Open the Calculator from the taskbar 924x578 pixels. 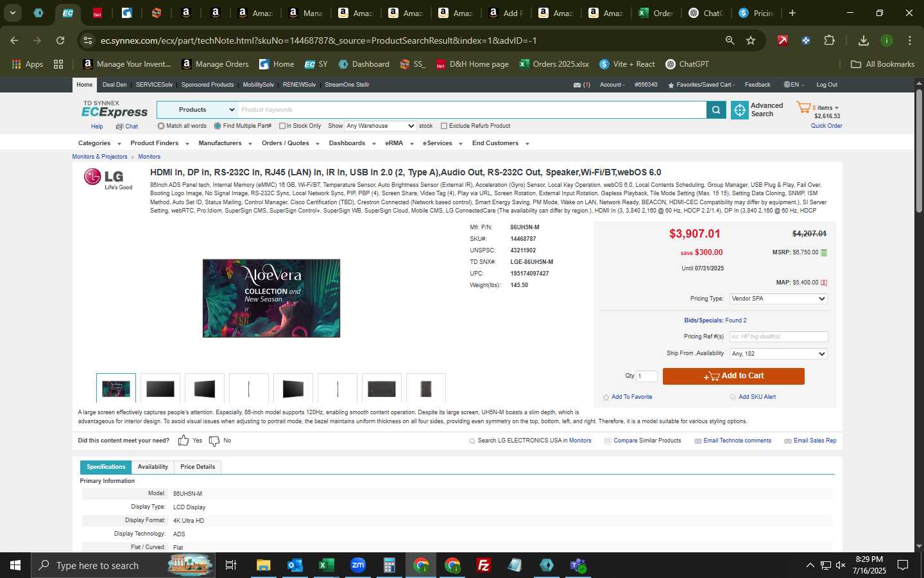[x=389, y=565]
